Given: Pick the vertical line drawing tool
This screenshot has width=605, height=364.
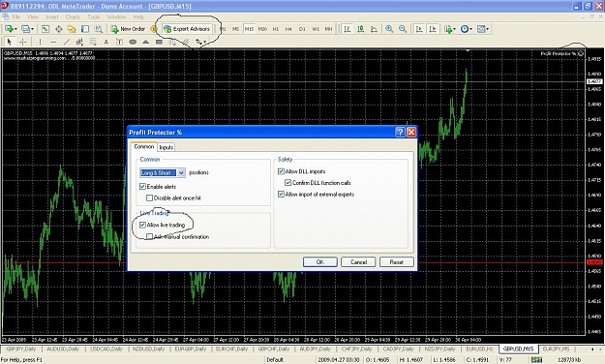Looking at the screenshot, I should pos(40,42).
